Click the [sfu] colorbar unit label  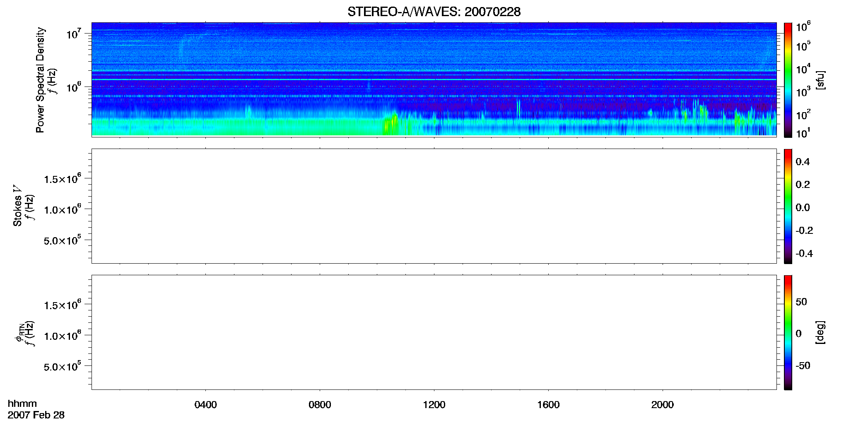pyautogui.click(x=820, y=80)
